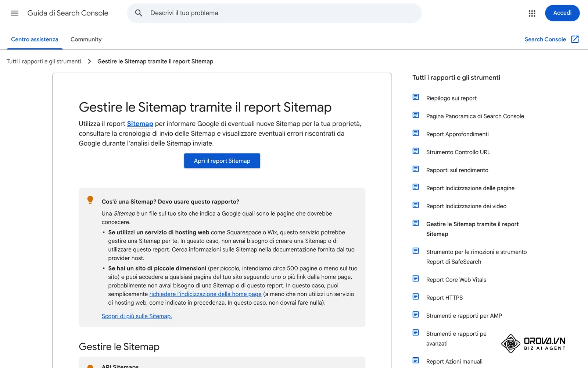Open Strumenti e rapporti per AMP article
The image size is (588, 368).
[x=464, y=316]
